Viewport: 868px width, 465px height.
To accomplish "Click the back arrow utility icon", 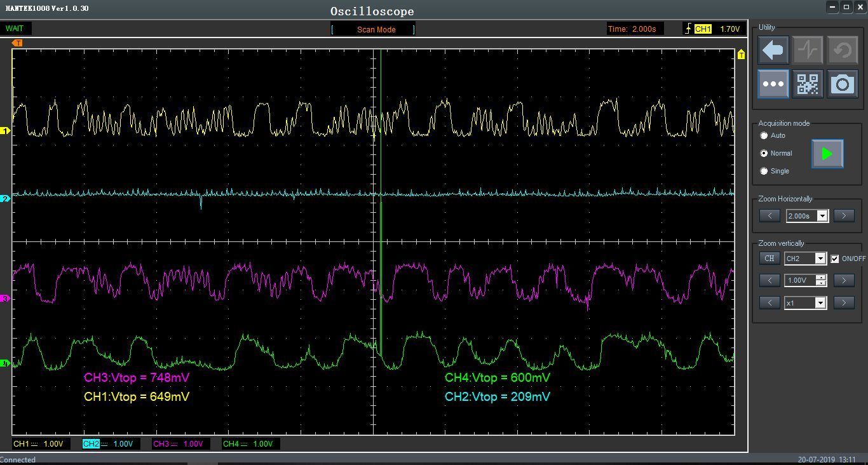I will [x=773, y=50].
